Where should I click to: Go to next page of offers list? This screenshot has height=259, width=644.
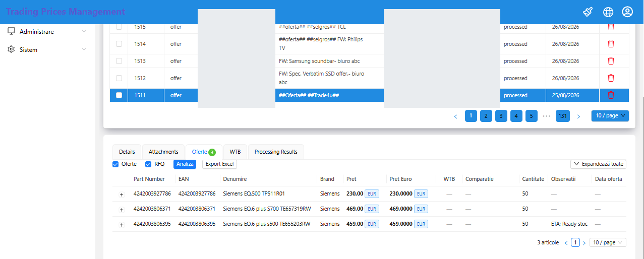point(584,243)
